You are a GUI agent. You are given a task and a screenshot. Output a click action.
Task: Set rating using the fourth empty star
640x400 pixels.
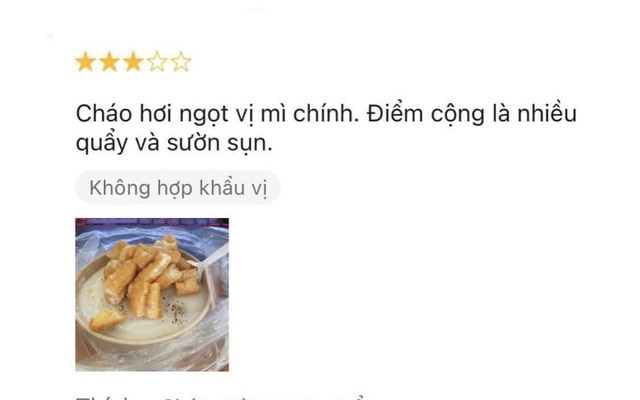[x=157, y=62]
